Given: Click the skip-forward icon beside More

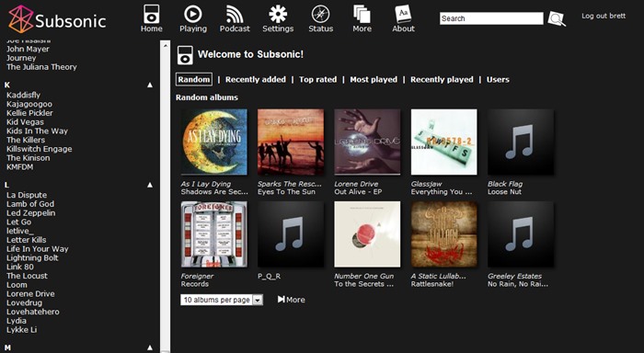Looking at the screenshot, I should point(281,300).
